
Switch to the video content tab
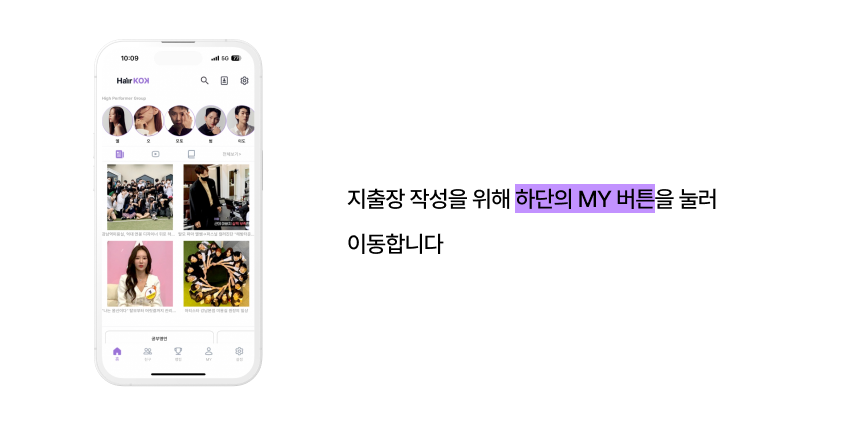[155, 154]
